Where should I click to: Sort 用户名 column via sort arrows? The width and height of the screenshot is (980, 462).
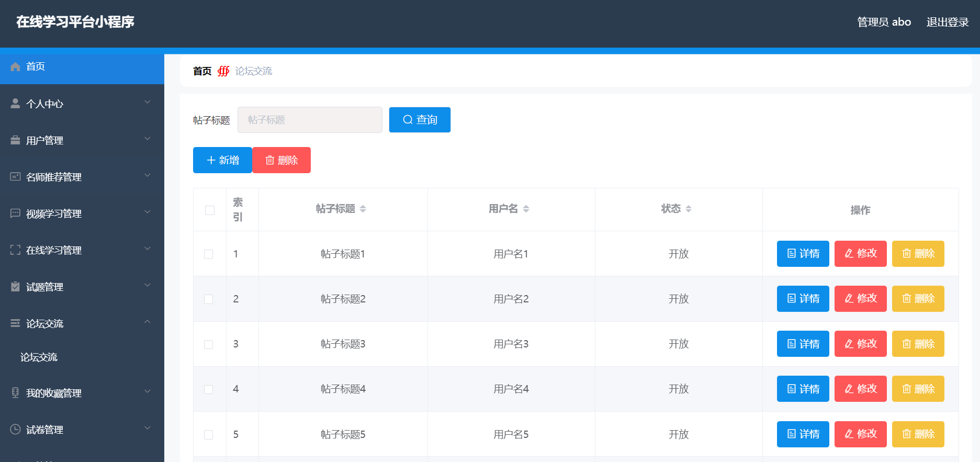(526, 209)
